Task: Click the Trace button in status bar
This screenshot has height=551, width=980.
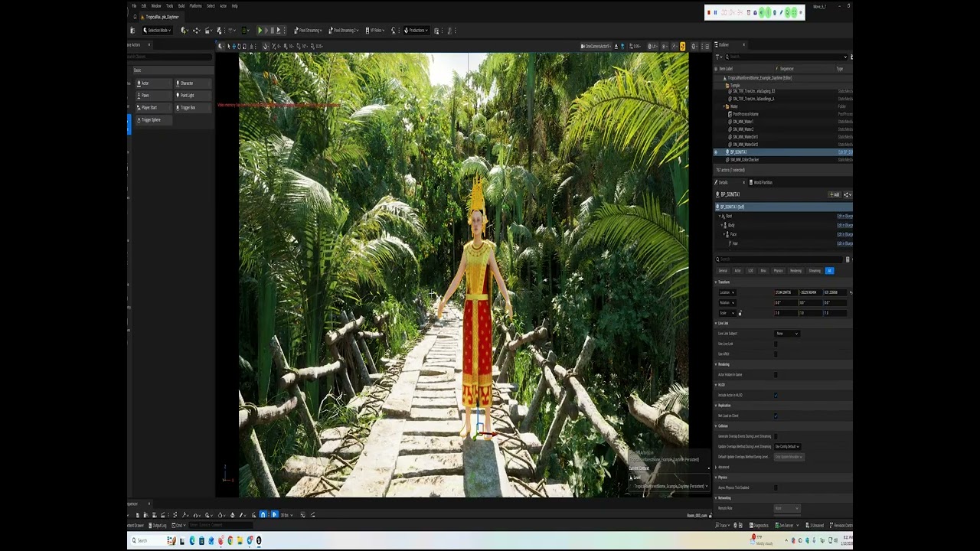Action: tap(722, 526)
